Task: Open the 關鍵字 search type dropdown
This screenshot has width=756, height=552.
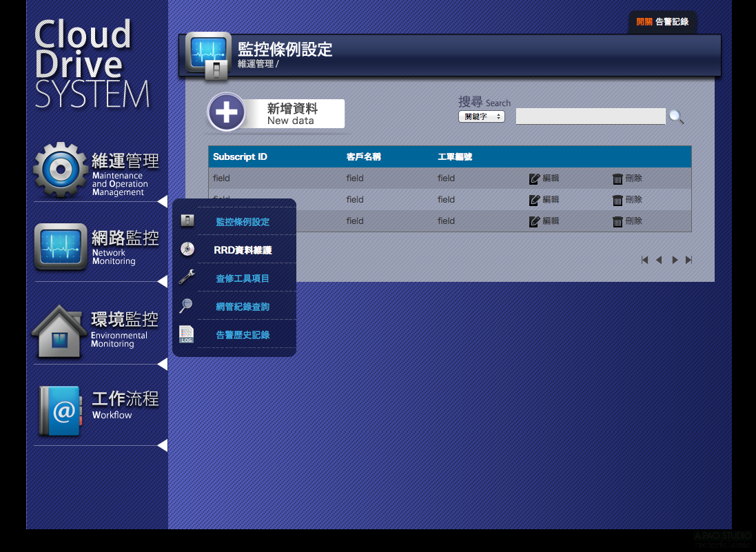Action: point(481,116)
